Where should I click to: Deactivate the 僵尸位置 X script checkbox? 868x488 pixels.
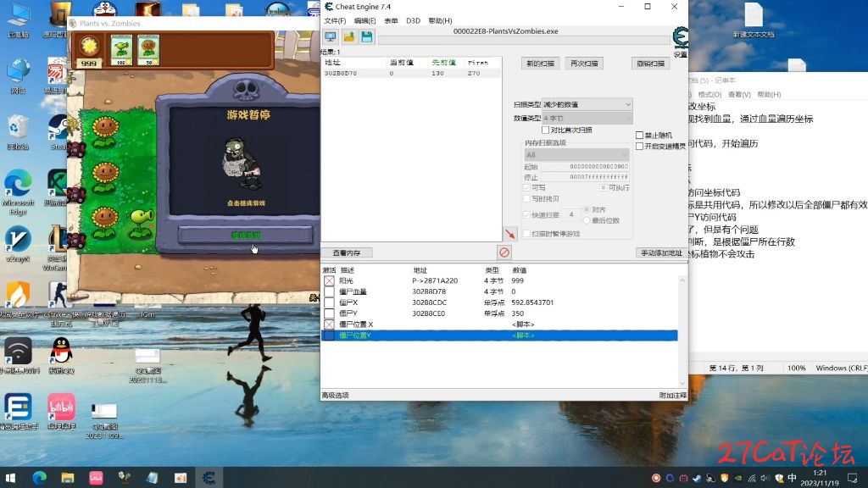pos(329,324)
